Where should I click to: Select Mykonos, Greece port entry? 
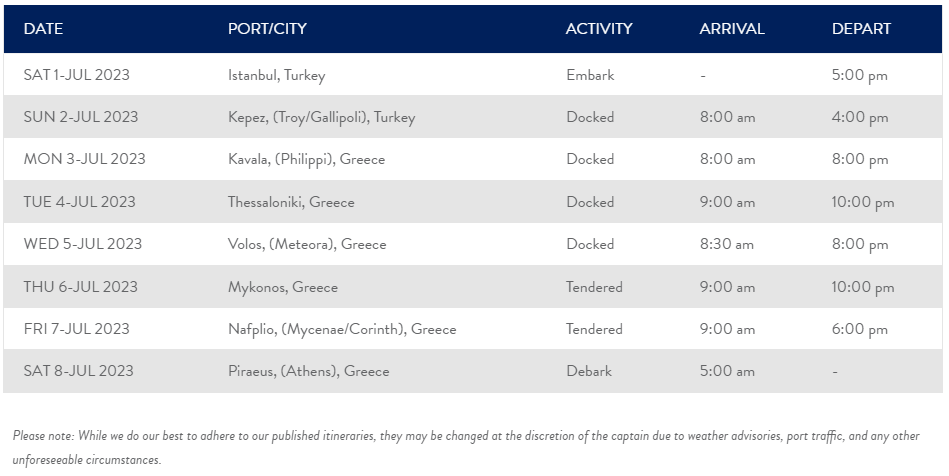click(283, 286)
